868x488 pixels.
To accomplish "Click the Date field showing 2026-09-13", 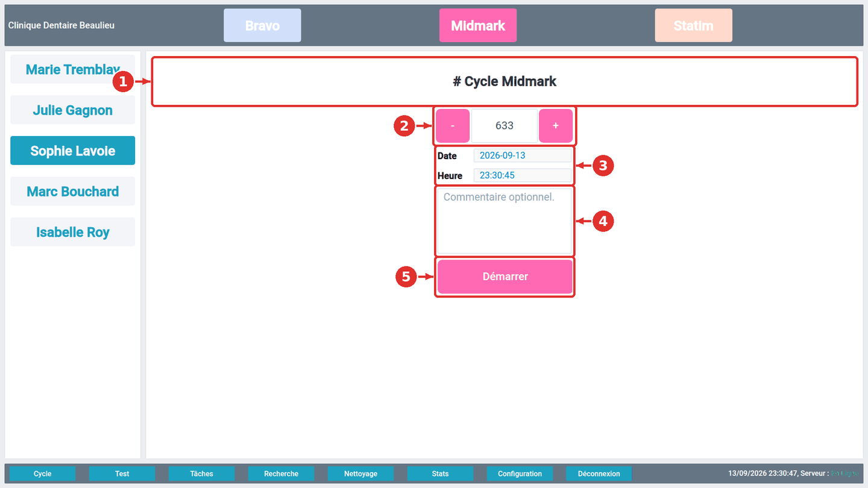I will coord(523,155).
